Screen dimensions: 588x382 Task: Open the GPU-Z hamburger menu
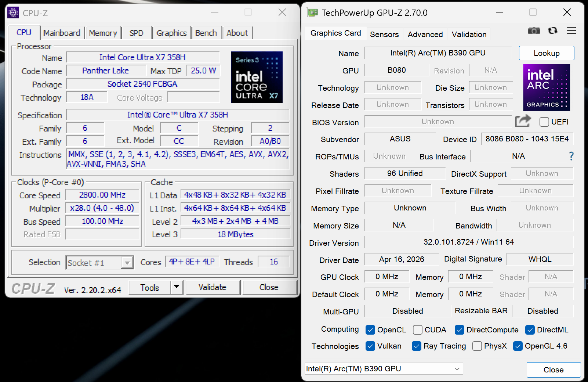coord(571,30)
